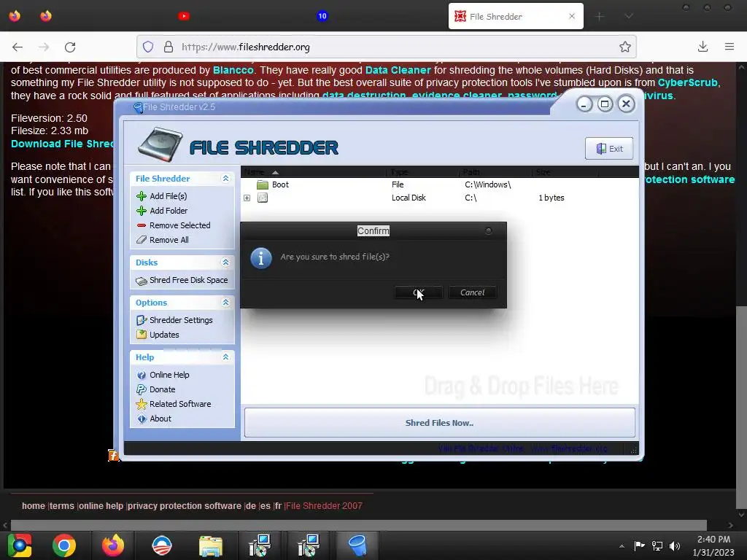Click the Firefox reload page icon
747x560 pixels.
coord(70,47)
